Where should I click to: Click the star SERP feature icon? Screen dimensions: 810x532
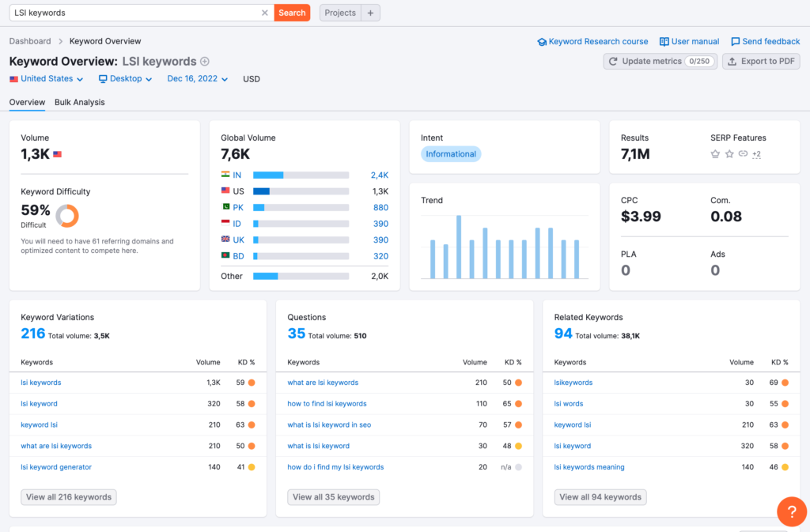(x=729, y=154)
